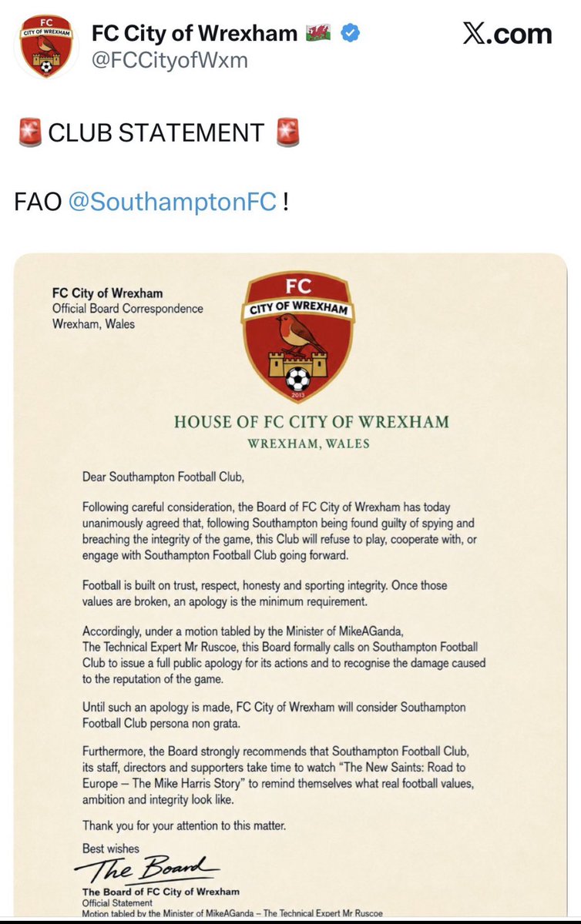Click the Dear Southampton Football Club greeting
Screen dimensions: 581x924
(x=163, y=477)
